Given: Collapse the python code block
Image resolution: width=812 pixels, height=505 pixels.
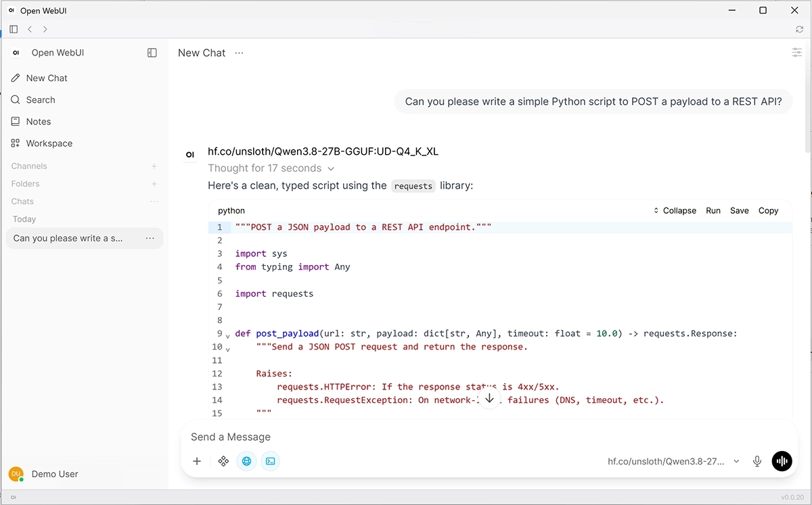Looking at the screenshot, I should 675,210.
